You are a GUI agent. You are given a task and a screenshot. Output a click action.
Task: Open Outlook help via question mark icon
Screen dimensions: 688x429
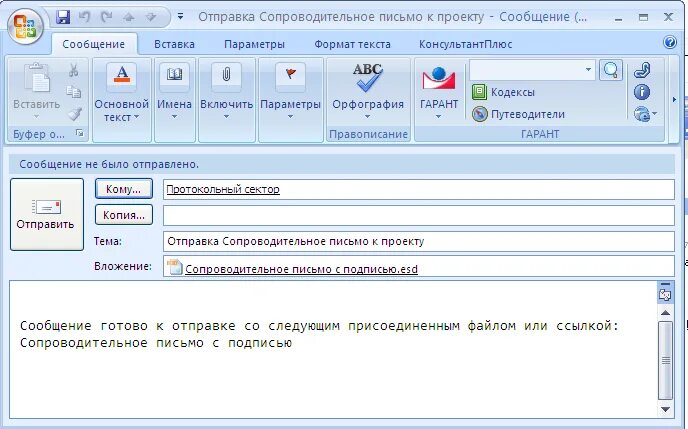(x=670, y=43)
